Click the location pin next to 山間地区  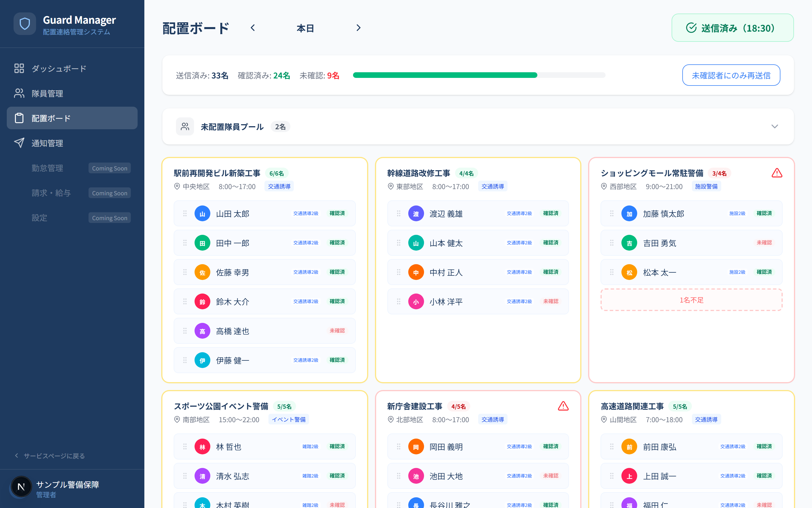[x=604, y=420]
